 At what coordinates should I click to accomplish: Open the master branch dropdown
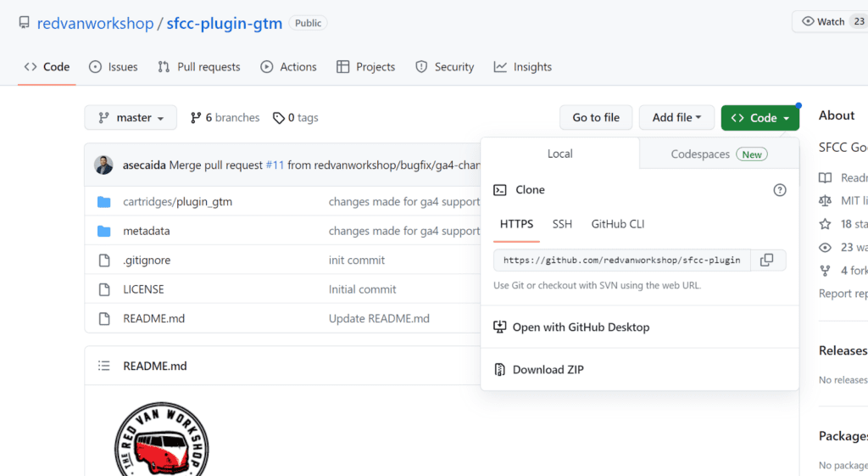pos(131,118)
